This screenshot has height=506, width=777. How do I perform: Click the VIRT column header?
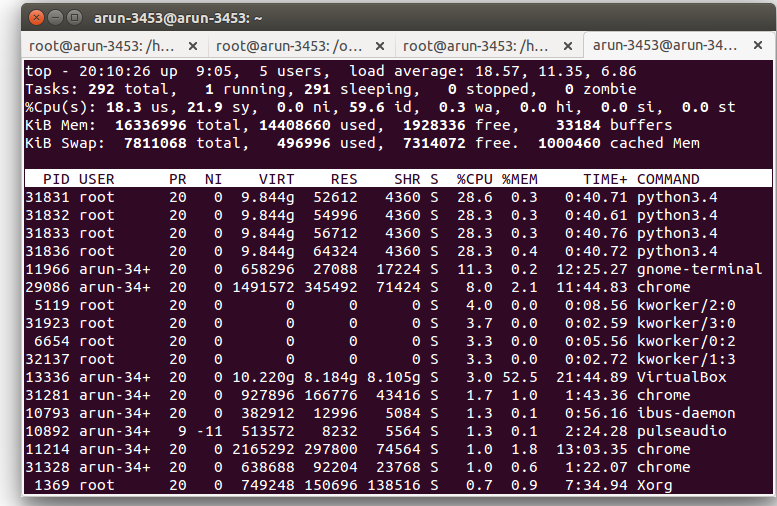(277, 179)
